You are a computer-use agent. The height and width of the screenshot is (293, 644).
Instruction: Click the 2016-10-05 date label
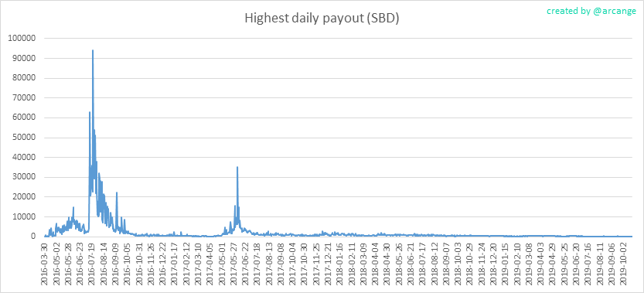128,263
